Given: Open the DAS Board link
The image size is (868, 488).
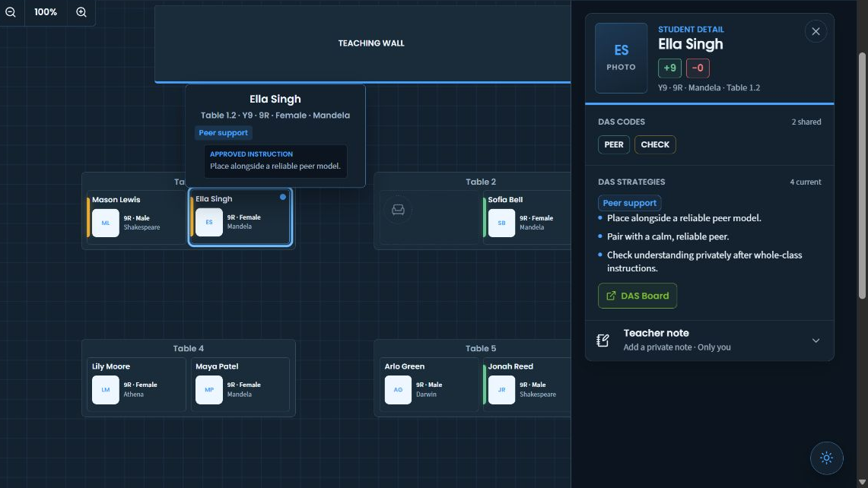Looking at the screenshot, I should point(637,296).
